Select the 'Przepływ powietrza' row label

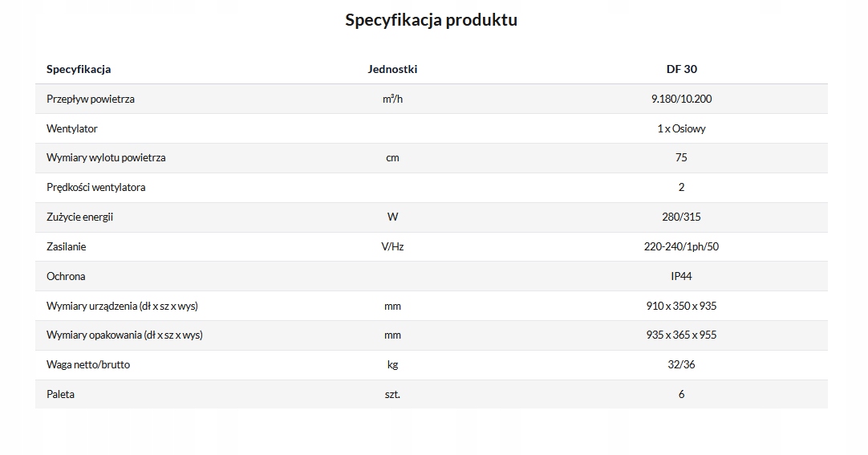pyautogui.click(x=91, y=99)
